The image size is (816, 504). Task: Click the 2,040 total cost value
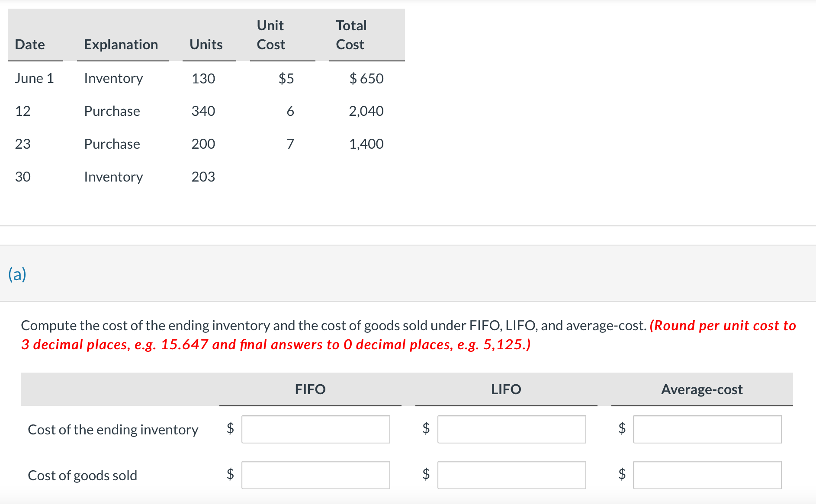click(x=366, y=111)
